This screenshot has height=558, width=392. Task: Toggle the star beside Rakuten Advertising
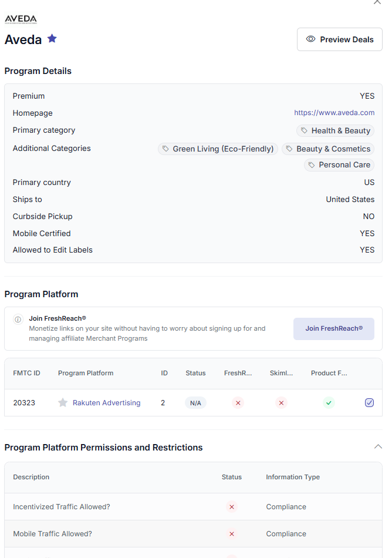click(63, 403)
